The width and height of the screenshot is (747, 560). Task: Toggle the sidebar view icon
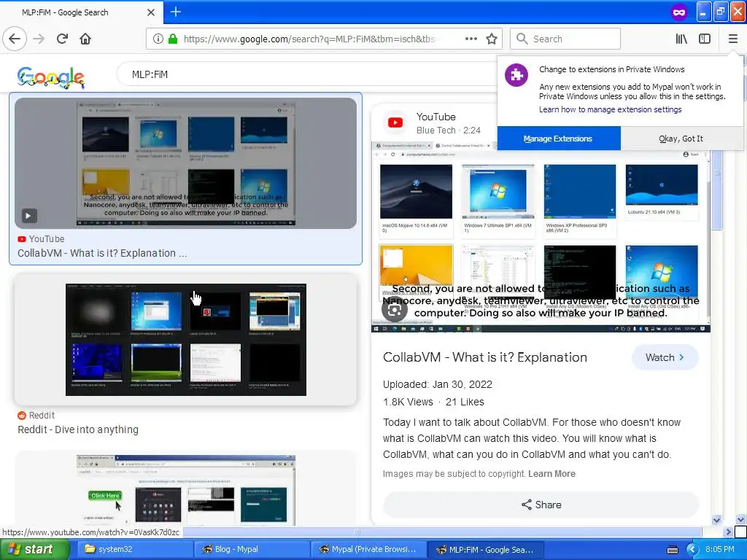(x=705, y=39)
